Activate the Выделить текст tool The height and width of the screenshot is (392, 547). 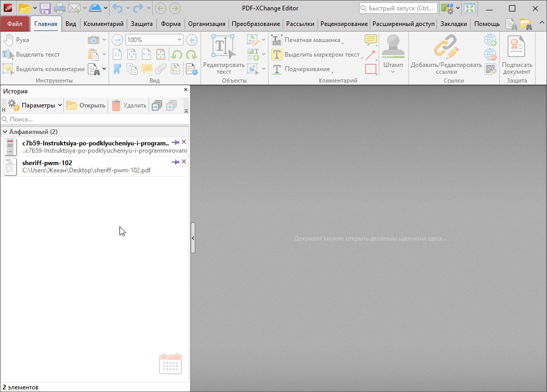31,55
